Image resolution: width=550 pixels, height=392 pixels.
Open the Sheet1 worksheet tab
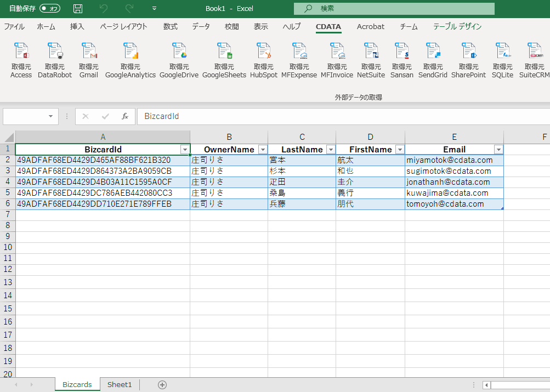pos(120,385)
